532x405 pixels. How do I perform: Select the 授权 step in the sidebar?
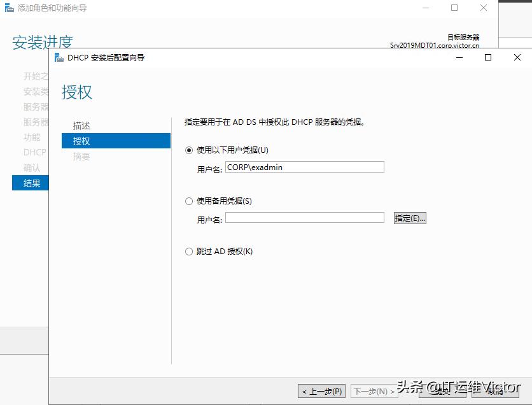[81, 141]
